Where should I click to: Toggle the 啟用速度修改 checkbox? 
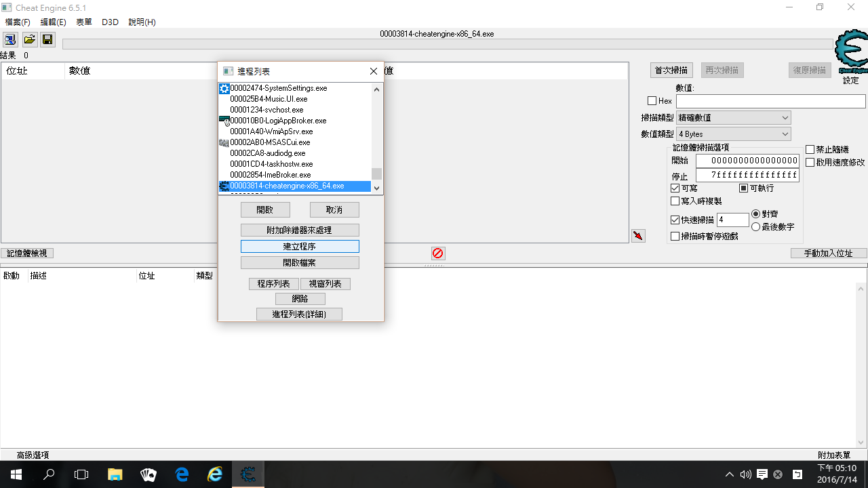click(x=810, y=163)
